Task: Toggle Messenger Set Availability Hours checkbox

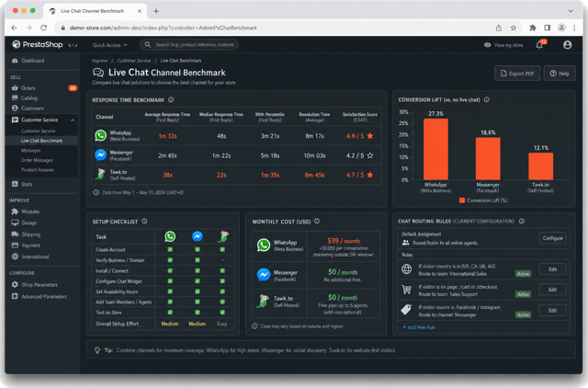Action: point(198,291)
